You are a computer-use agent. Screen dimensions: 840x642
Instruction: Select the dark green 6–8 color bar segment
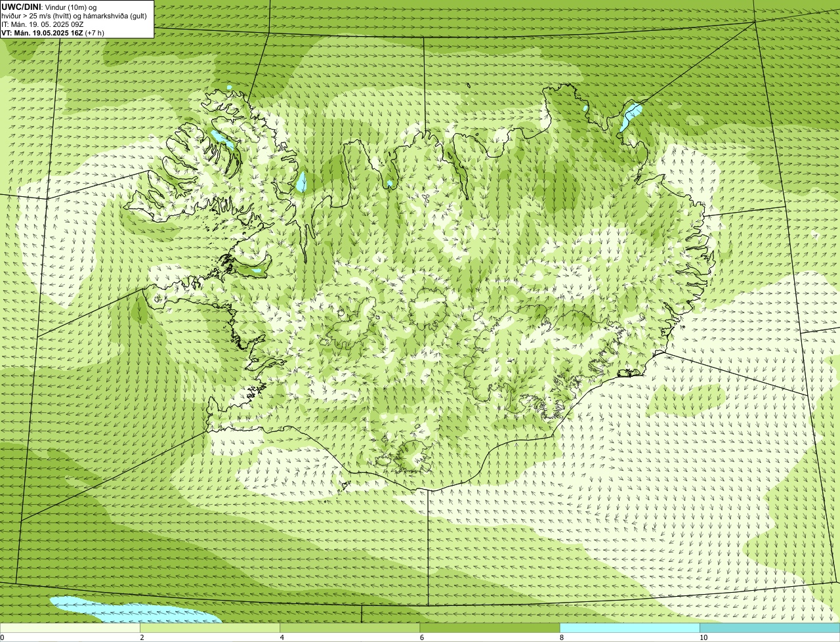pyautogui.click(x=490, y=628)
